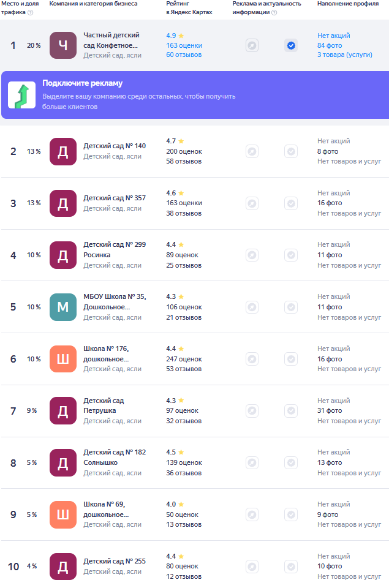The height and width of the screenshot is (588, 389).
Task: Click the 'Ш' avatar of Школа № 69
Action: pos(63,514)
